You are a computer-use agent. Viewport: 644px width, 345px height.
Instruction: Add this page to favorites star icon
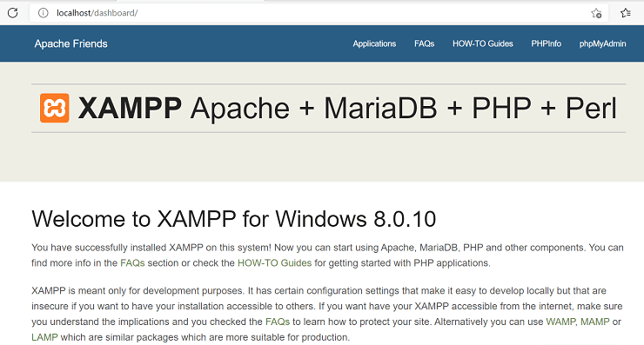[x=596, y=13]
